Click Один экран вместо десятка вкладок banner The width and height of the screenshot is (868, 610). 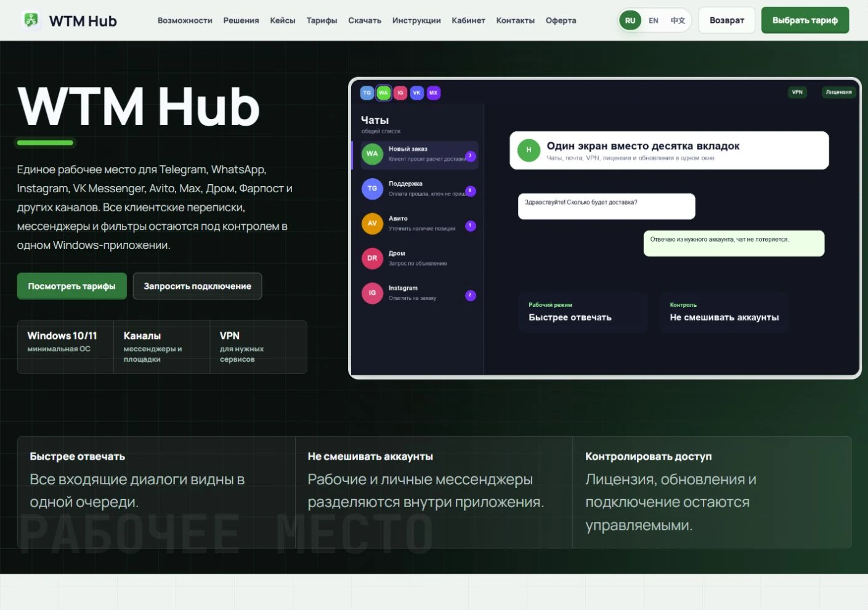pos(669,150)
